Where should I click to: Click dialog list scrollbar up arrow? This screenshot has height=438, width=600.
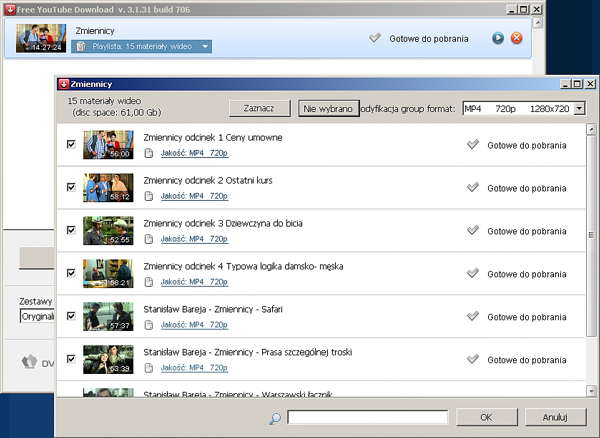[591, 129]
